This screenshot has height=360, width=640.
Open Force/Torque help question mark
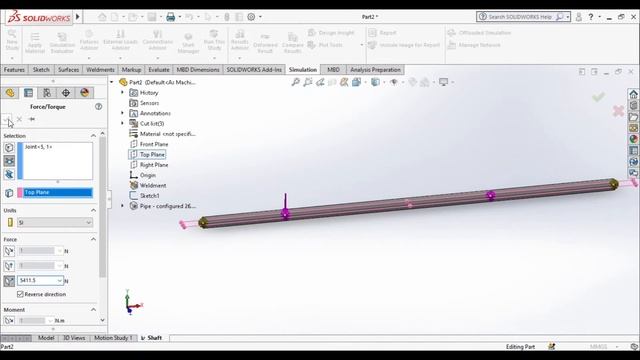click(x=98, y=107)
